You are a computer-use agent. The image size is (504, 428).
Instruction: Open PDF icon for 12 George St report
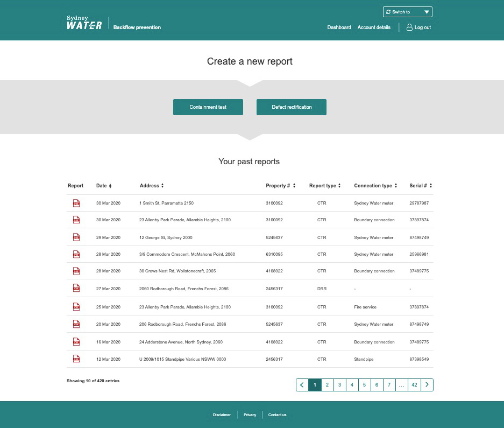[76, 237]
